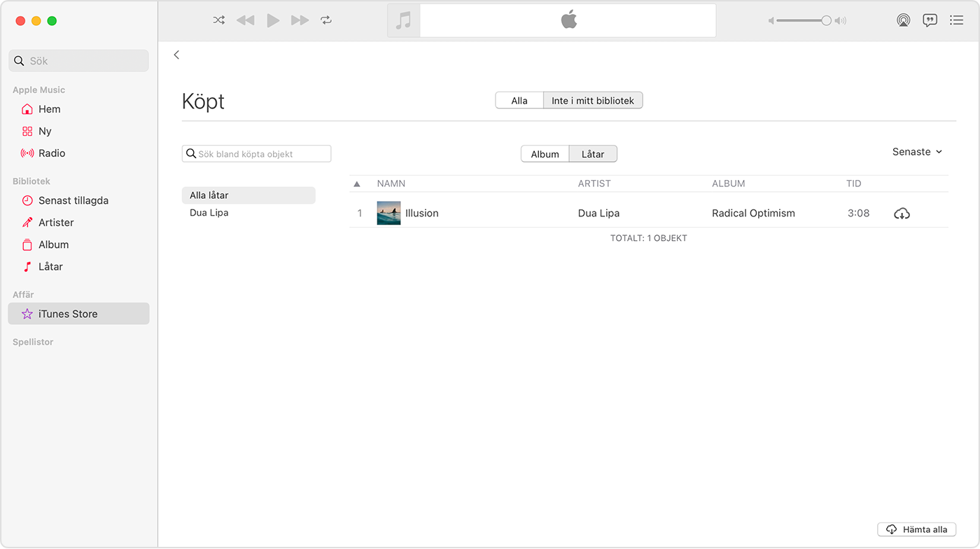Viewport: 980px width, 549px height.
Task: Toggle the sort order triangle in the header
Action: coord(357,184)
